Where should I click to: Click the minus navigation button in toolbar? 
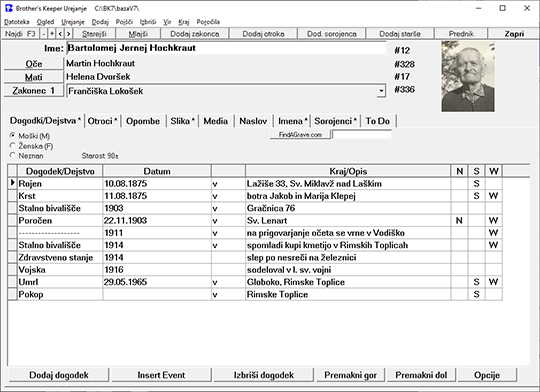coord(44,34)
